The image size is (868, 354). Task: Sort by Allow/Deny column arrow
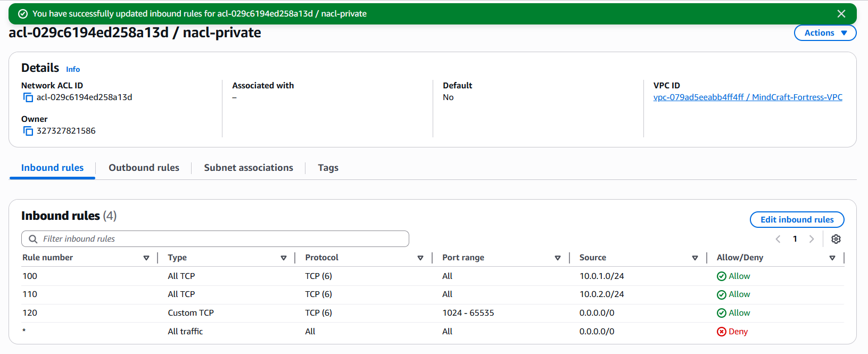coord(832,258)
